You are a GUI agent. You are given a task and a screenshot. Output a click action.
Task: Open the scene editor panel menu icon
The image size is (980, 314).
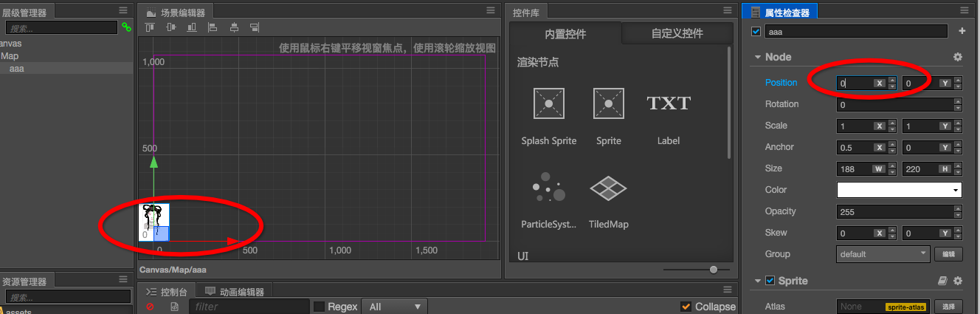tap(490, 10)
